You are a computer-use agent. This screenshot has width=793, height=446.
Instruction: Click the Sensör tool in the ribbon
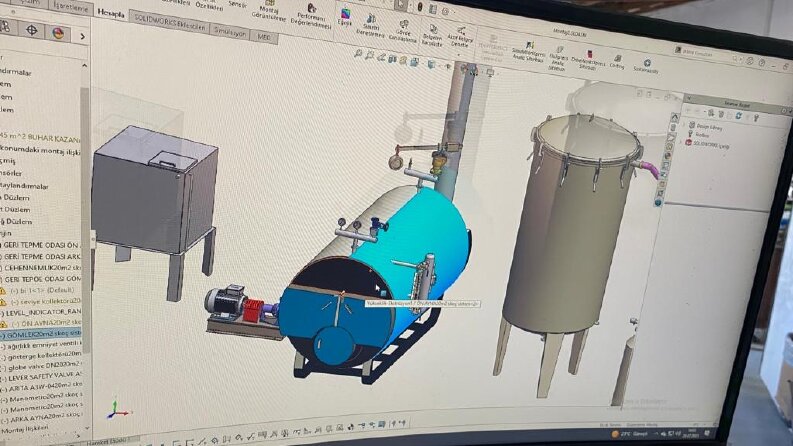click(237, 4)
